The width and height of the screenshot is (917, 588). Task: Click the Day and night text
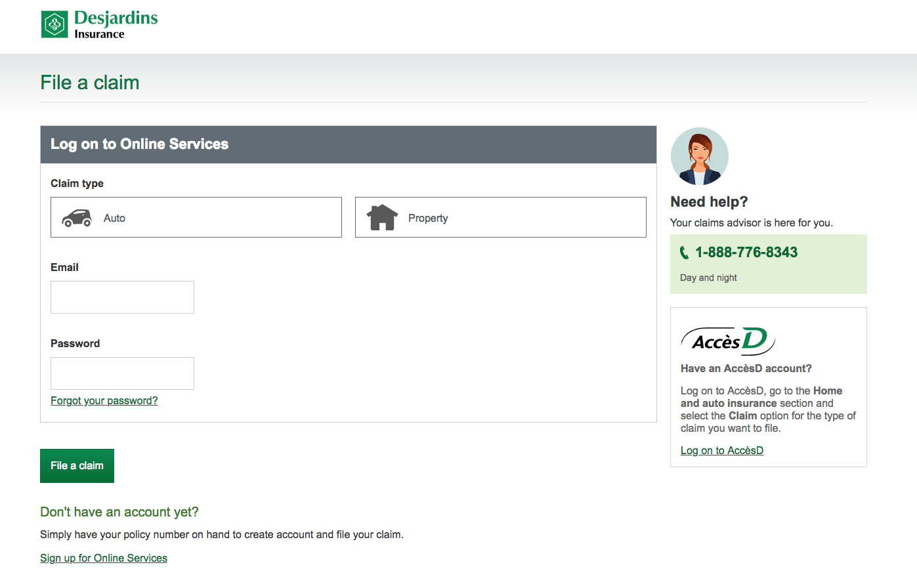tap(708, 278)
